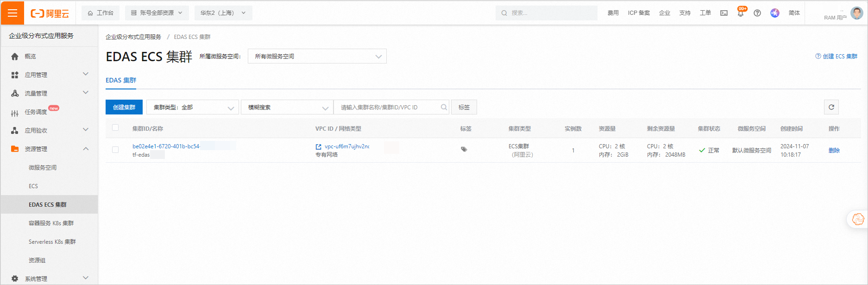Focus the cluster name/ID search input
The image size is (868, 285).
(x=391, y=107)
